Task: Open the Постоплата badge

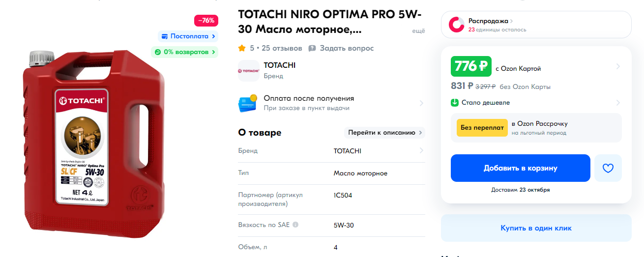Action: click(x=188, y=36)
